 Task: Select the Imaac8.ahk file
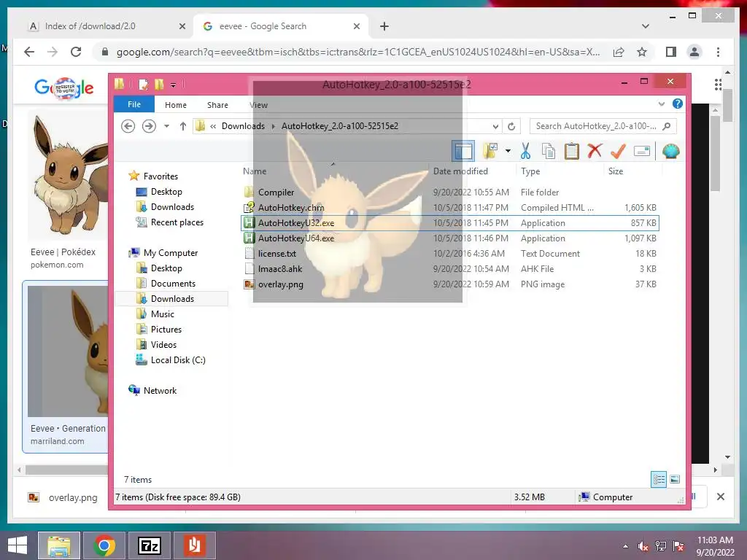[279, 268]
